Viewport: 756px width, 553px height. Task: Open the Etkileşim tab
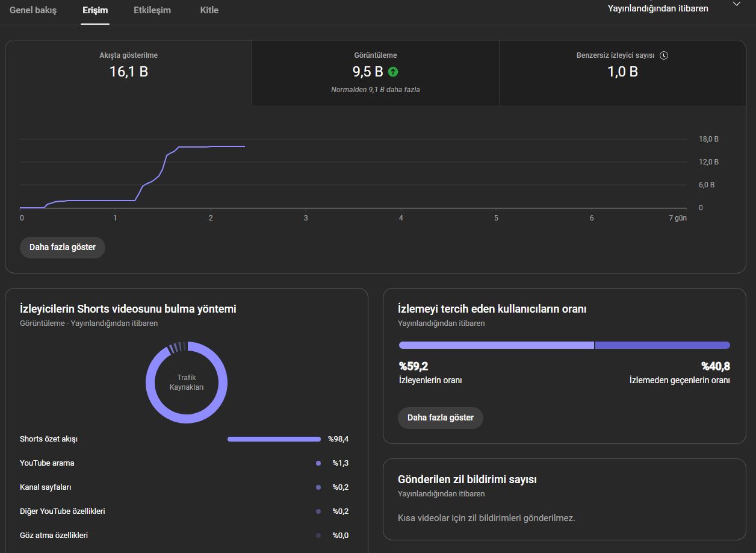(152, 10)
